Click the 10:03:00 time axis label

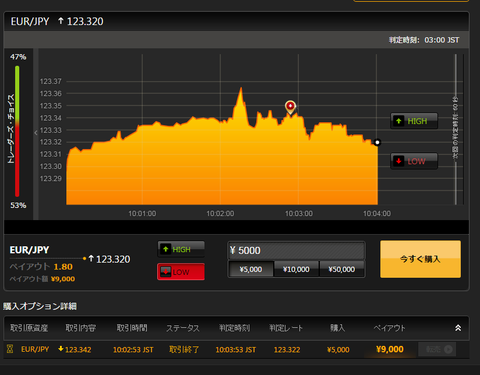tap(299, 213)
